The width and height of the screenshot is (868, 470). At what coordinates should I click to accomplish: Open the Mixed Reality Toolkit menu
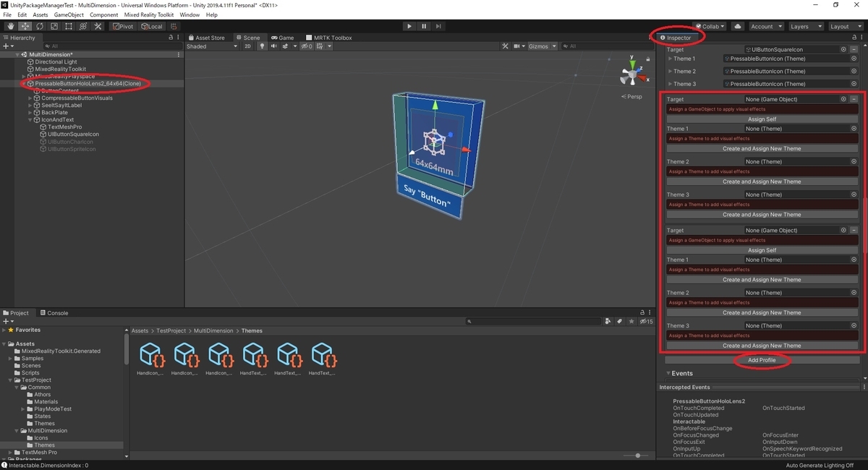pyautogui.click(x=149, y=14)
